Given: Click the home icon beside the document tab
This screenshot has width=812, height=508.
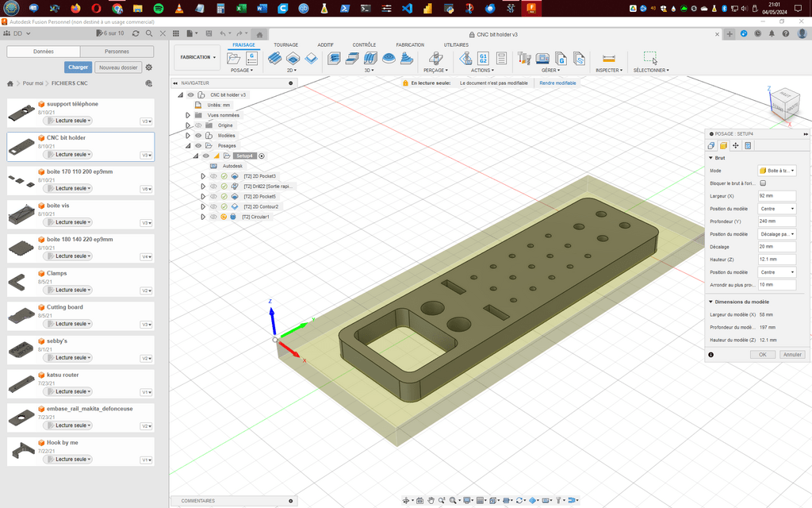Looking at the screenshot, I should (x=259, y=35).
